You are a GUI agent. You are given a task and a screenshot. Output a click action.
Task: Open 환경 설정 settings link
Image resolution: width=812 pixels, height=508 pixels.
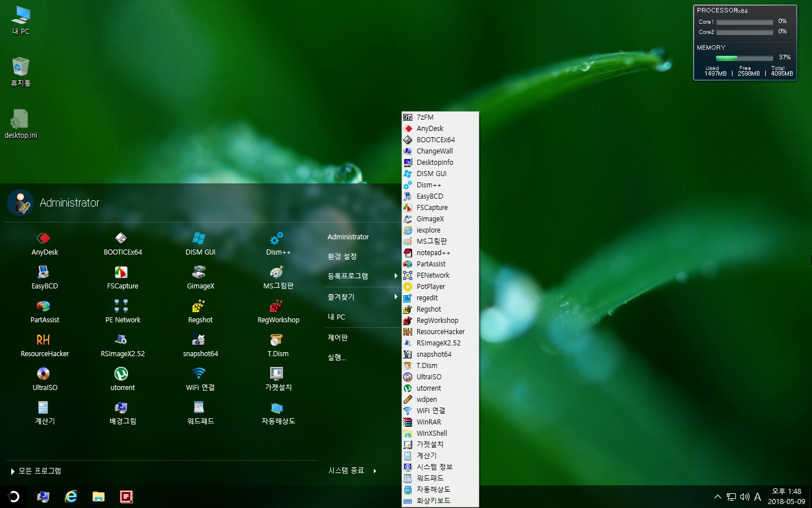[342, 256]
